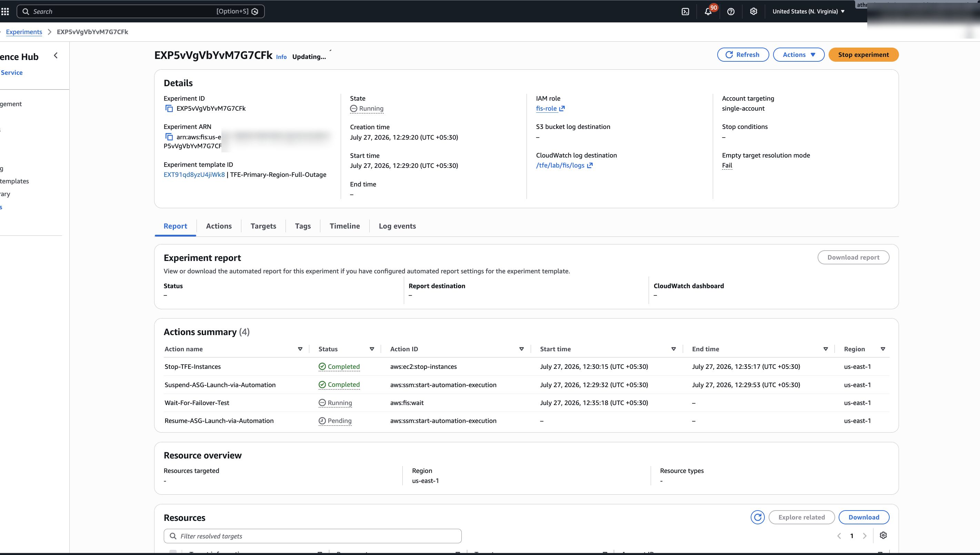980x555 pixels.
Task: Click aws:ec2:stop-instances action ID cell
Action: coord(423,367)
